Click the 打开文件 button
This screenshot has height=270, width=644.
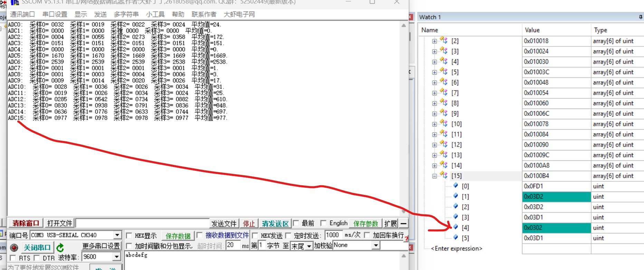click(x=60, y=223)
